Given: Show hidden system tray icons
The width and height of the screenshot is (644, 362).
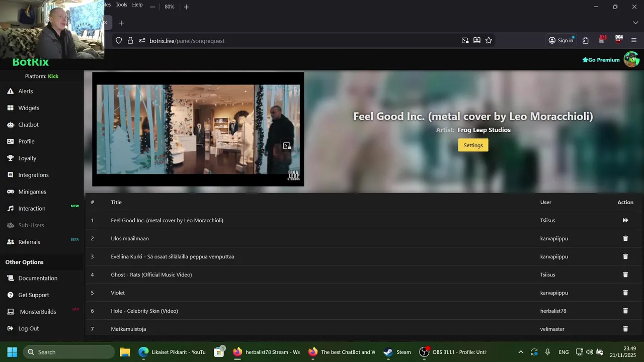Looking at the screenshot, I should [x=521, y=352].
